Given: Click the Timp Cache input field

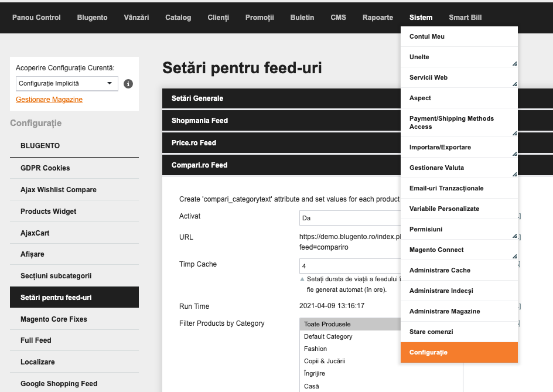Looking at the screenshot, I should (350, 266).
